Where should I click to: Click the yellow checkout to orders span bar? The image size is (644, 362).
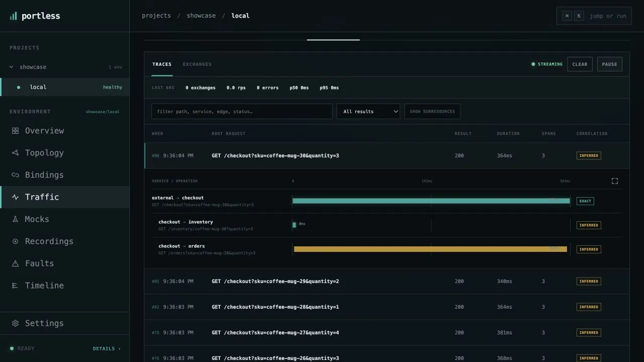[430, 249]
